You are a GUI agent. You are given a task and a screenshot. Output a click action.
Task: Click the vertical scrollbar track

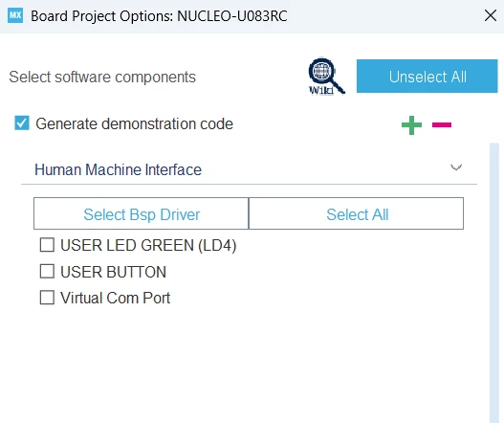point(494,283)
